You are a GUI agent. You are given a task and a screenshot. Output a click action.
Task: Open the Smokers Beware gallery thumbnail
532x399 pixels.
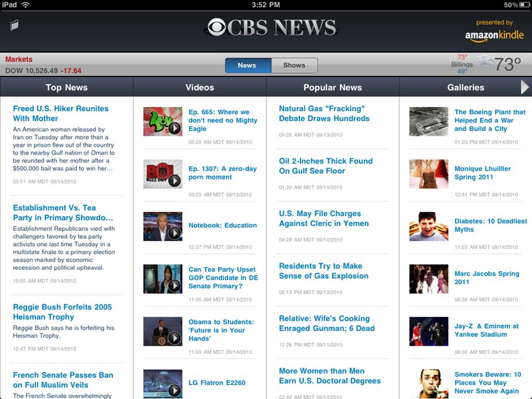click(x=428, y=383)
